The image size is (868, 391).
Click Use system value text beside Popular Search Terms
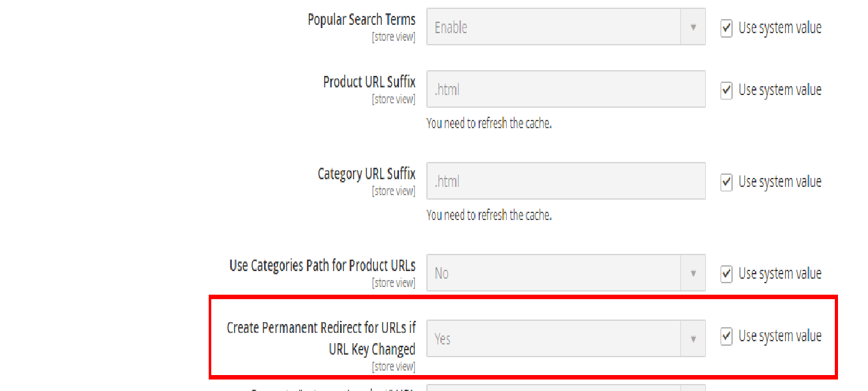point(779,28)
